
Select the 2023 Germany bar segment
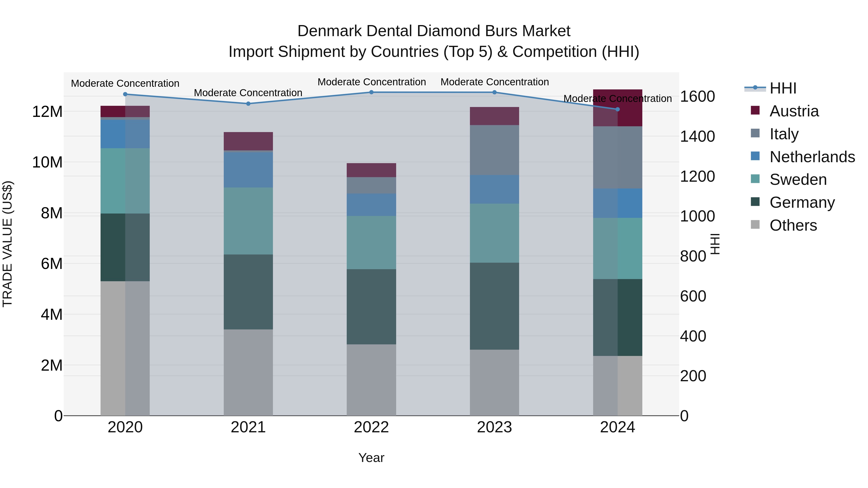494,306
